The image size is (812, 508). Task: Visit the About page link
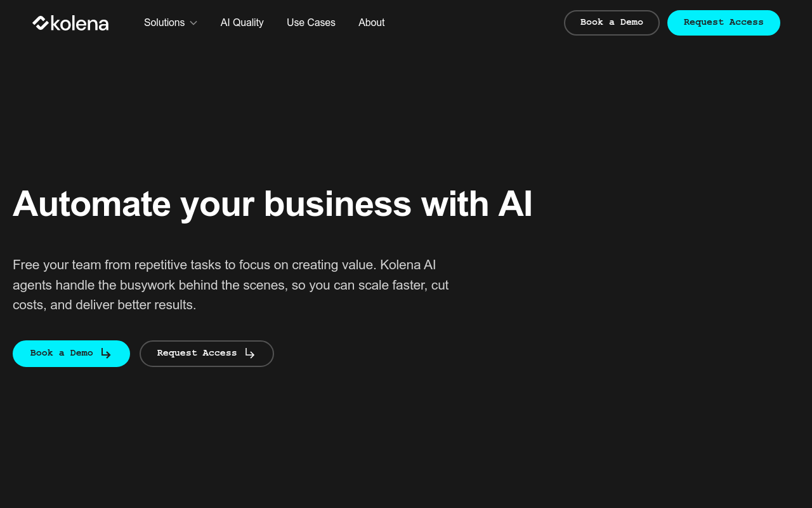tap(371, 23)
